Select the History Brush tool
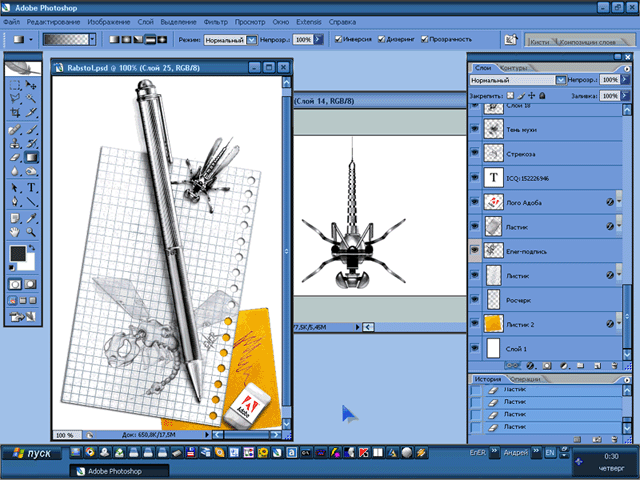 point(31,143)
